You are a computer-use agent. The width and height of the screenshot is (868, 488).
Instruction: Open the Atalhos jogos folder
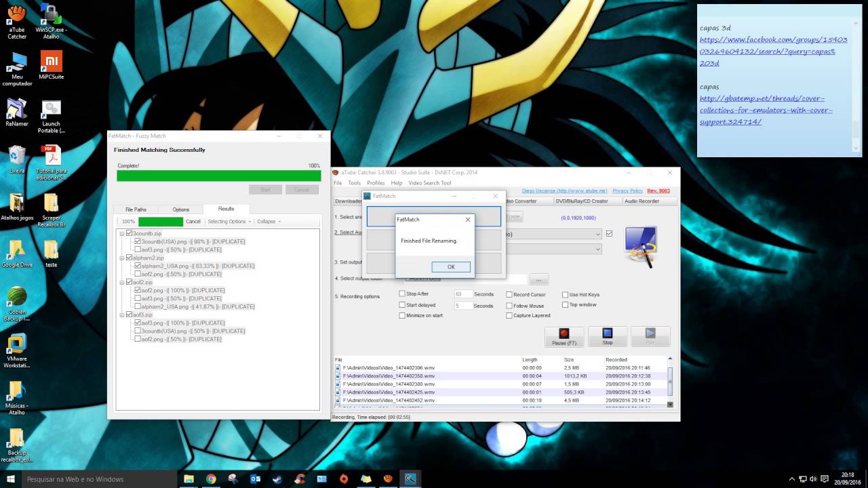pos(17,207)
